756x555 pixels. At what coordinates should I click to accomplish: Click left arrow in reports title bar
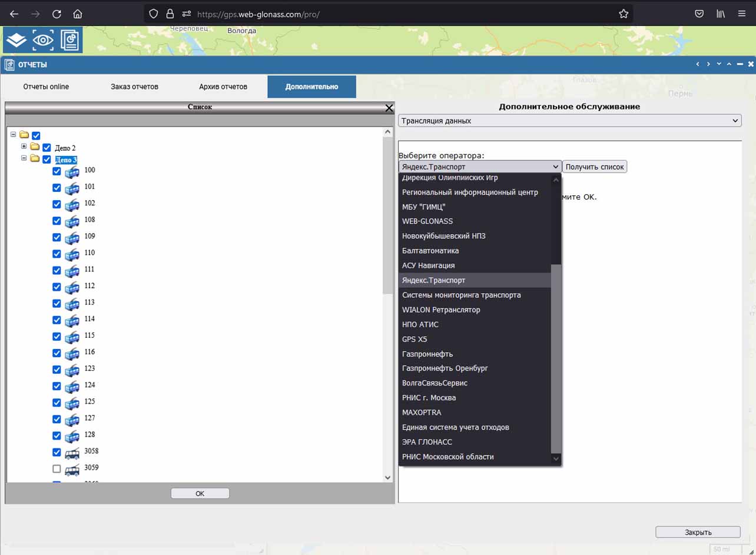point(698,64)
